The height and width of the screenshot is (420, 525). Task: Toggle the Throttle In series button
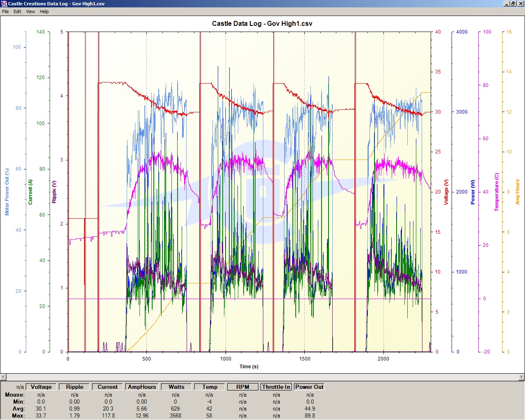point(276,387)
